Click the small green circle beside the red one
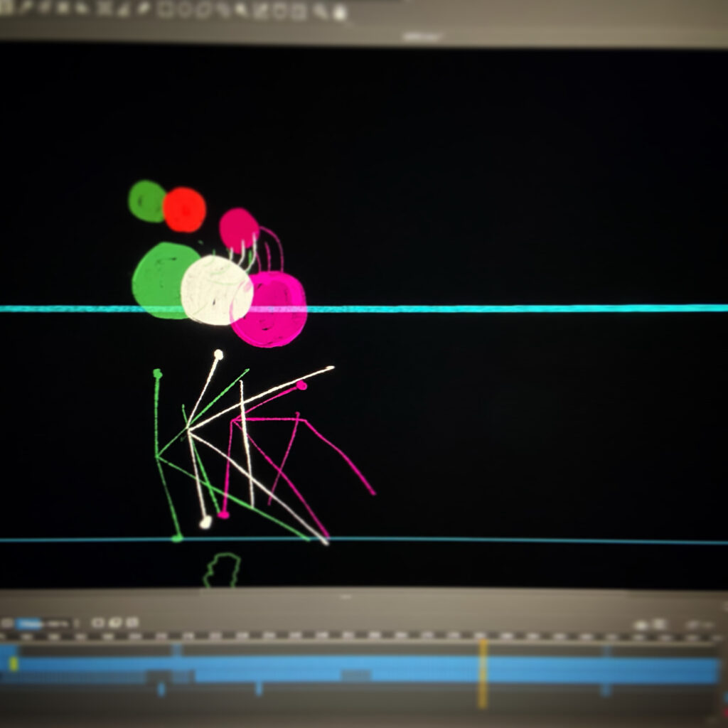The width and height of the screenshot is (728, 728). tap(146, 201)
